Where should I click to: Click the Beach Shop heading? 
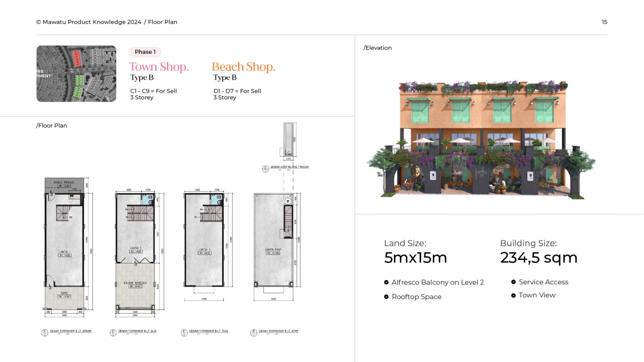point(243,67)
